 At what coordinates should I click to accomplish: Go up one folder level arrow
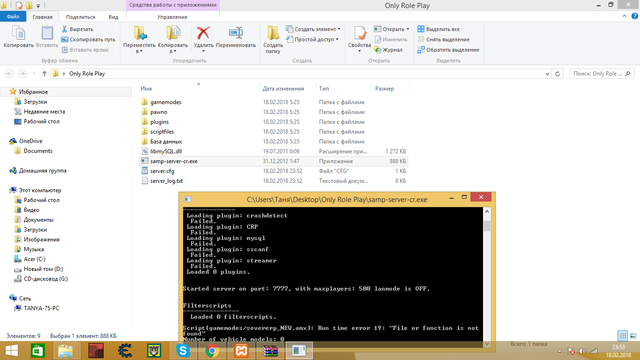tap(44, 73)
